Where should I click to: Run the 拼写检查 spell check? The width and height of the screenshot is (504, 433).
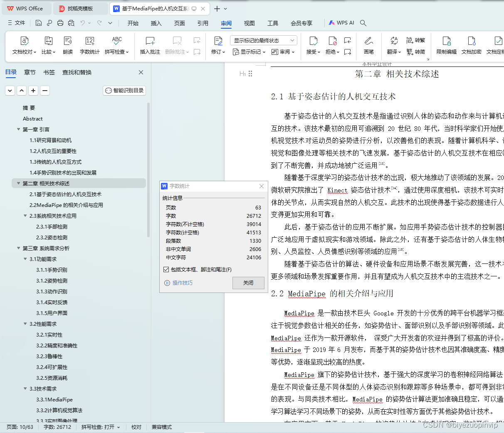[x=116, y=45]
